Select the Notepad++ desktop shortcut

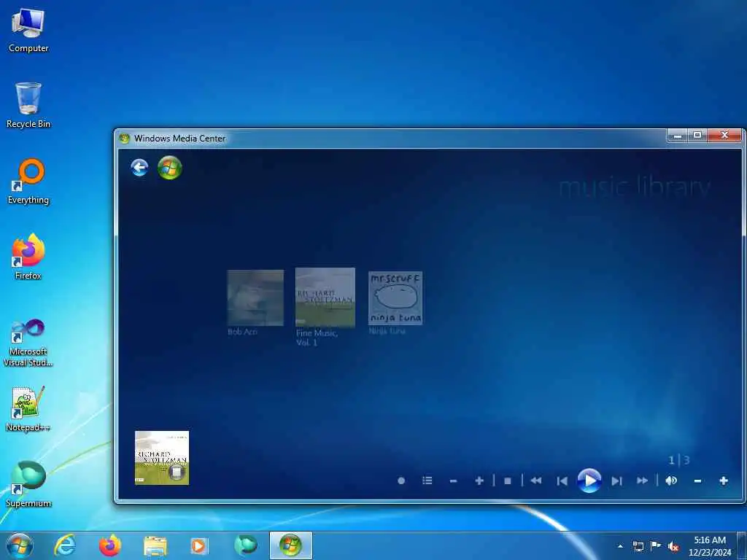[28, 409]
